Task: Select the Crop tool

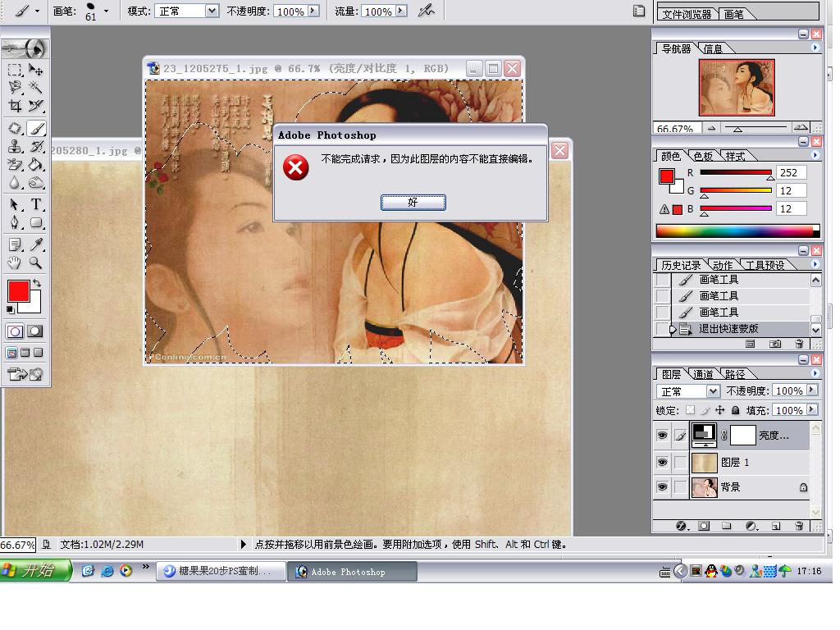Action: coord(15,106)
